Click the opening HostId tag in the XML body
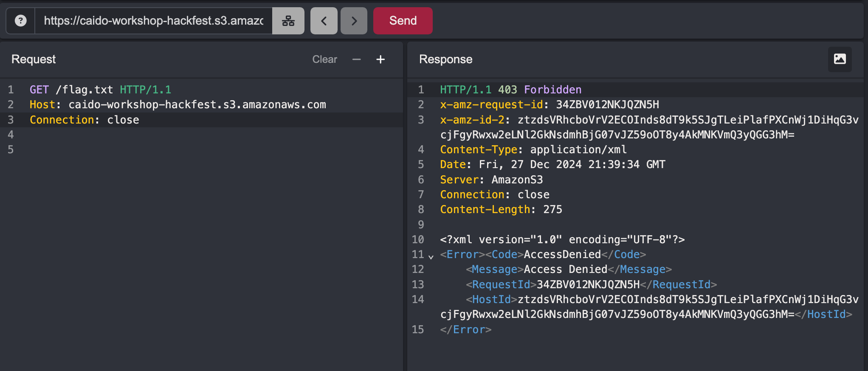 tap(491, 299)
